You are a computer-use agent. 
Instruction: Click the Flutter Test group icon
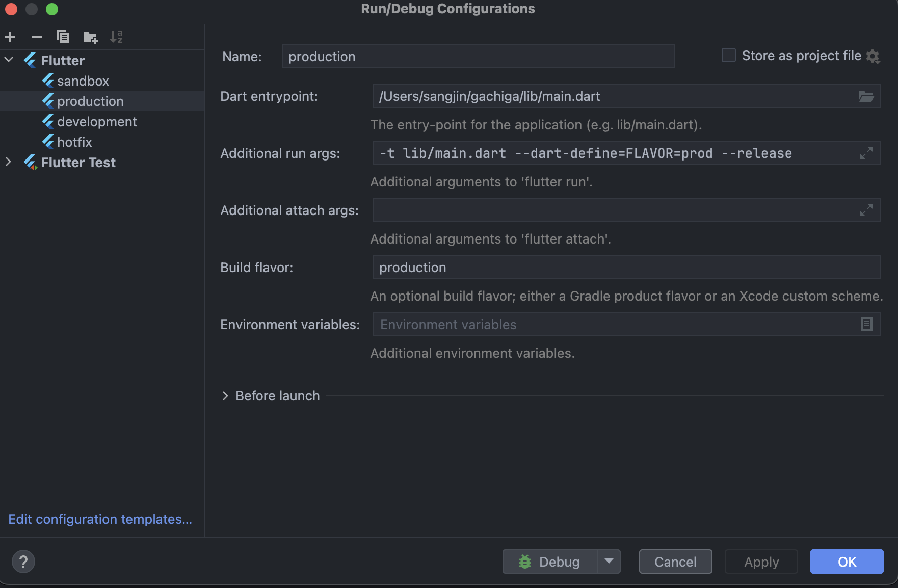(31, 163)
